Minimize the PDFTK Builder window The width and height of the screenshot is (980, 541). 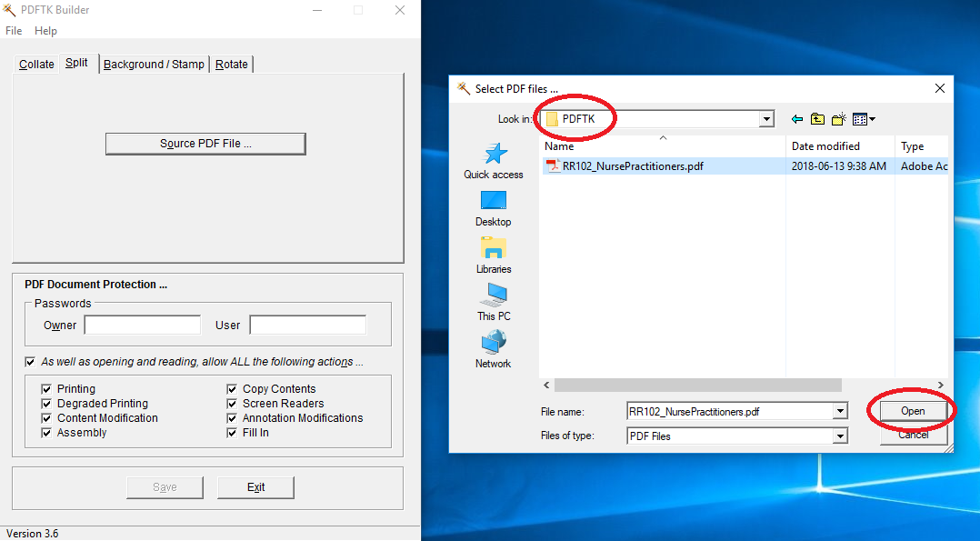coord(317,10)
